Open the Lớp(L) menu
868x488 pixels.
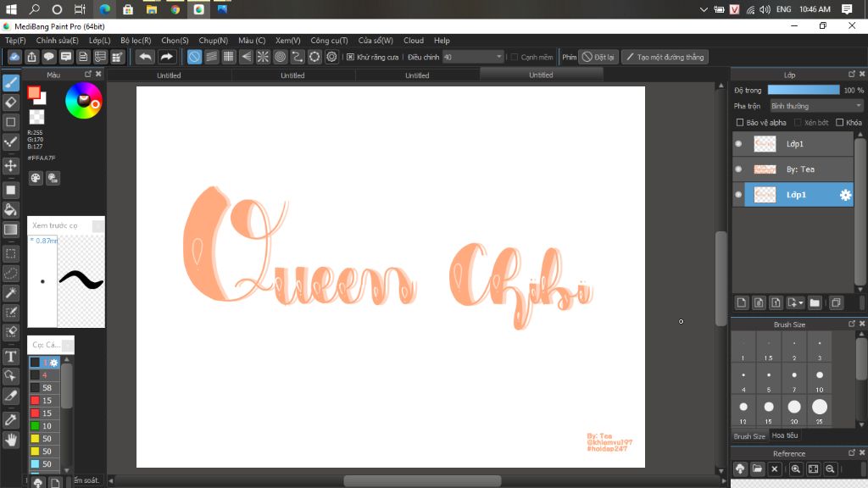100,41
